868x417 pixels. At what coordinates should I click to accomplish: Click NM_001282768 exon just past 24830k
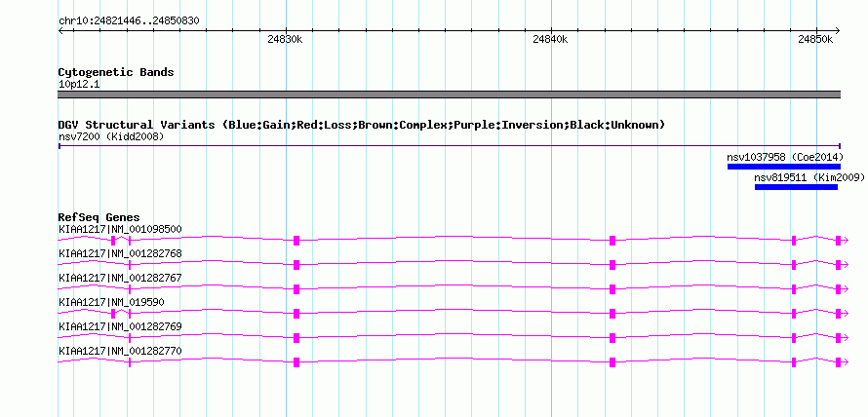click(x=296, y=264)
